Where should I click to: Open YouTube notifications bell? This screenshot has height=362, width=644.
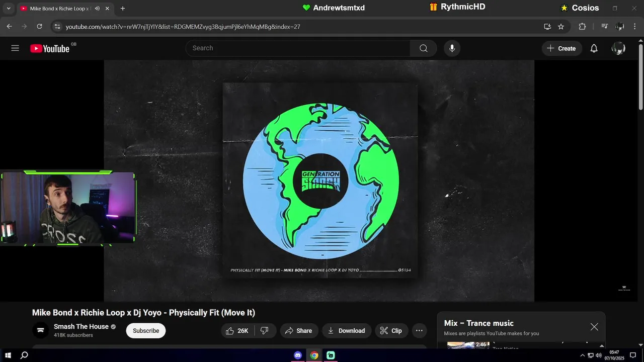pos(594,48)
